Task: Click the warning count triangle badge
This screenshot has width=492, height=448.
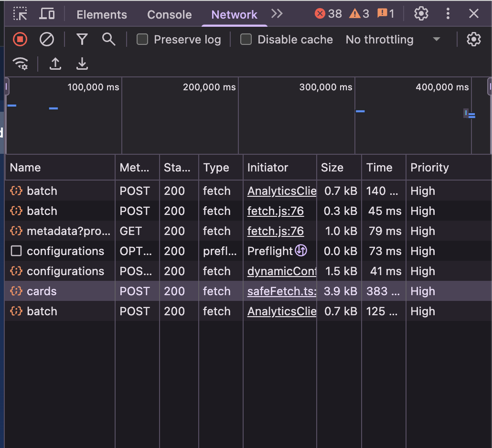Action: [x=359, y=14]
